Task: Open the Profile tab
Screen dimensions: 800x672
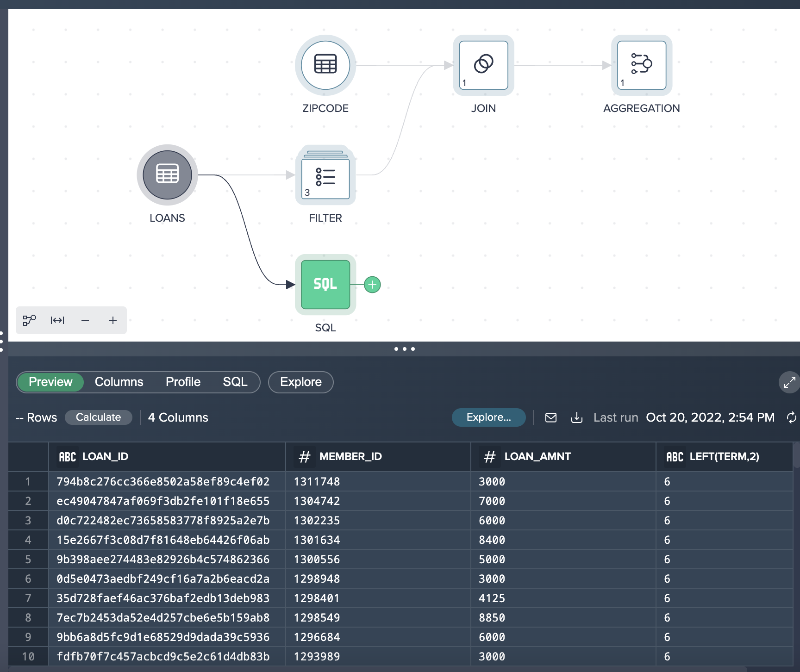Action: 183,382
